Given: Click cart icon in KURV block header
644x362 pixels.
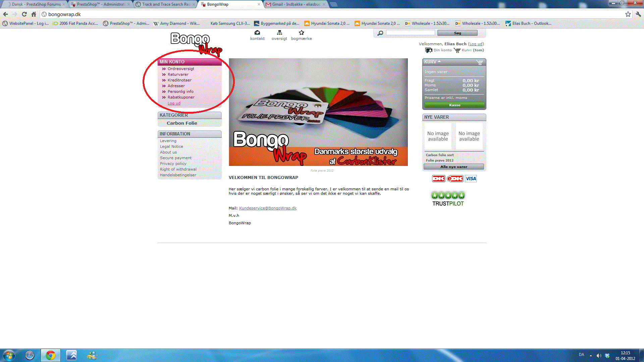Looking at the screenshot, I should point(480,62).
